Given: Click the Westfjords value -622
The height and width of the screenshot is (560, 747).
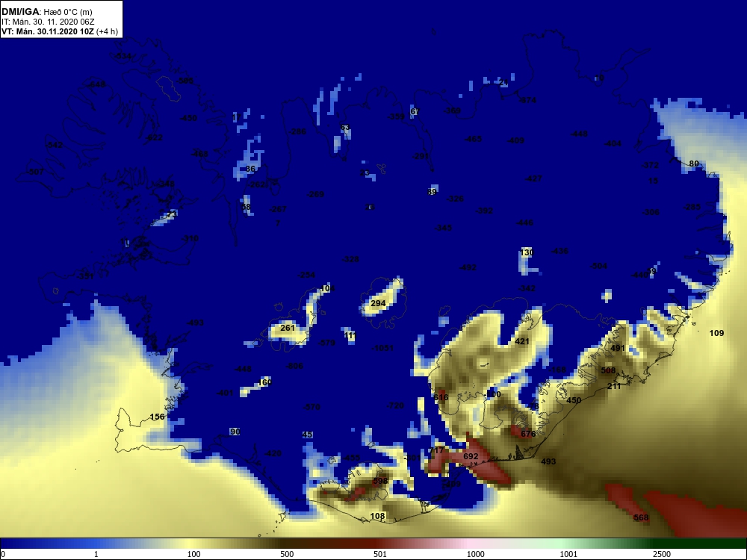Looking at the screenshot, I should tap(154, 137).
